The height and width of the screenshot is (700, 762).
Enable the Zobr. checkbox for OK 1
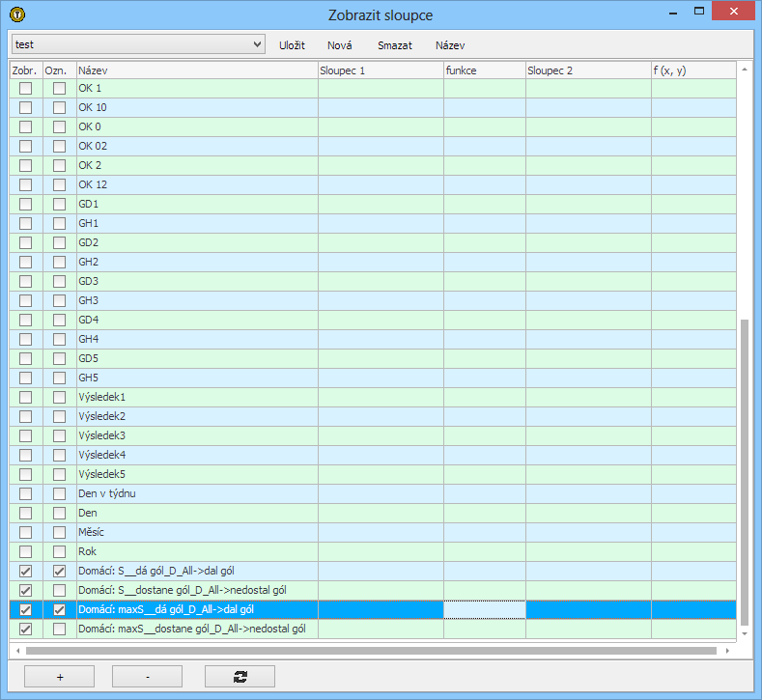pyautogui.click(x=26, y=88)
